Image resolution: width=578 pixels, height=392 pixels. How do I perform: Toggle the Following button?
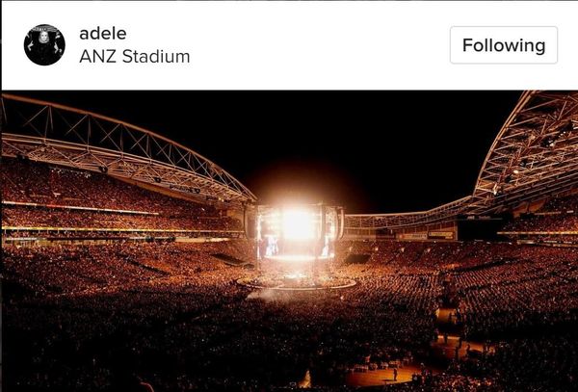(504, 45)
